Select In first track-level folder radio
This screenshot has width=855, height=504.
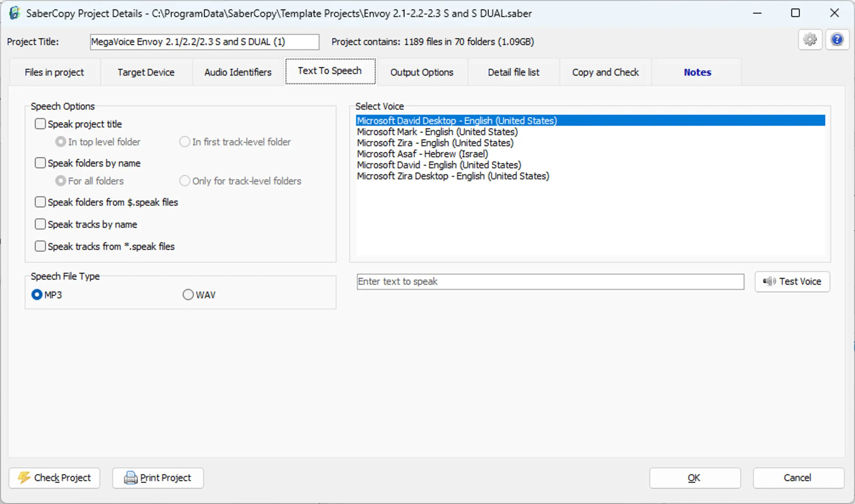[x=184, y=142]
